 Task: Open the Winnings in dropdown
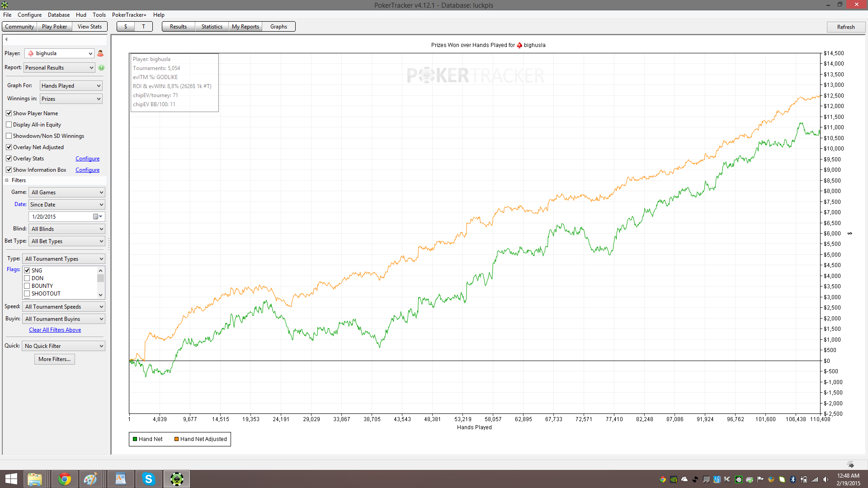click(x=71, y=99)
